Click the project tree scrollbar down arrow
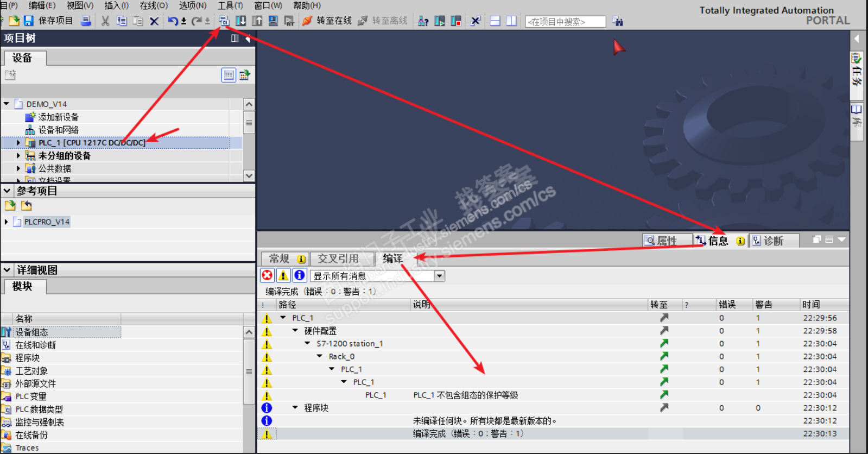 (249, 175)
